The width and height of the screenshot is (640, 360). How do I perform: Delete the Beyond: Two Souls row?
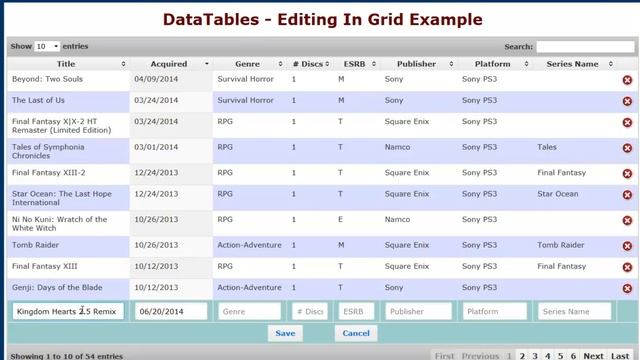coord(627,80)
